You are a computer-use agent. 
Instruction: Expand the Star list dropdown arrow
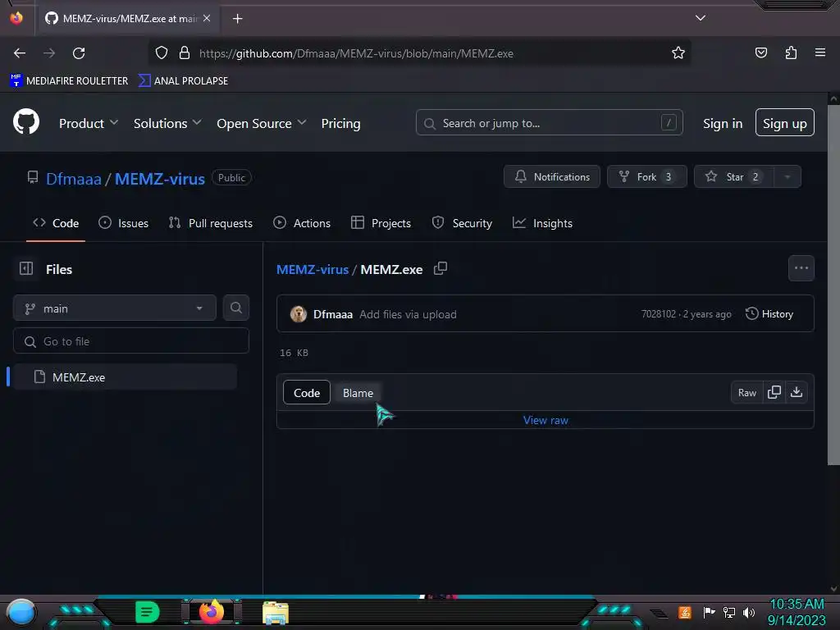pos(787,177)
